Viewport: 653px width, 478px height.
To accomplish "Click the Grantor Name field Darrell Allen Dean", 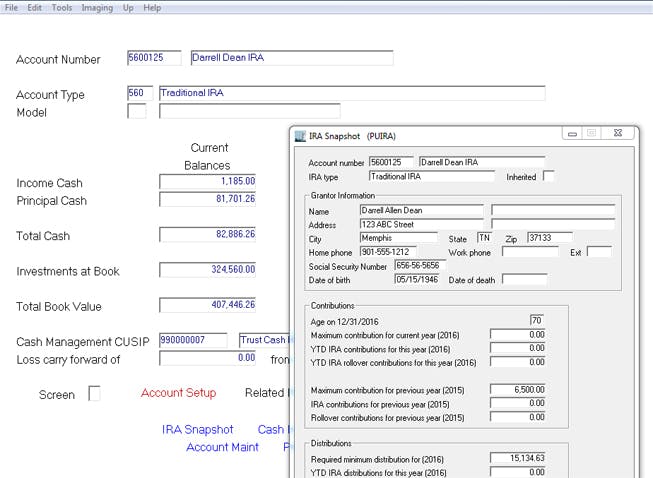I will point(421,211).
